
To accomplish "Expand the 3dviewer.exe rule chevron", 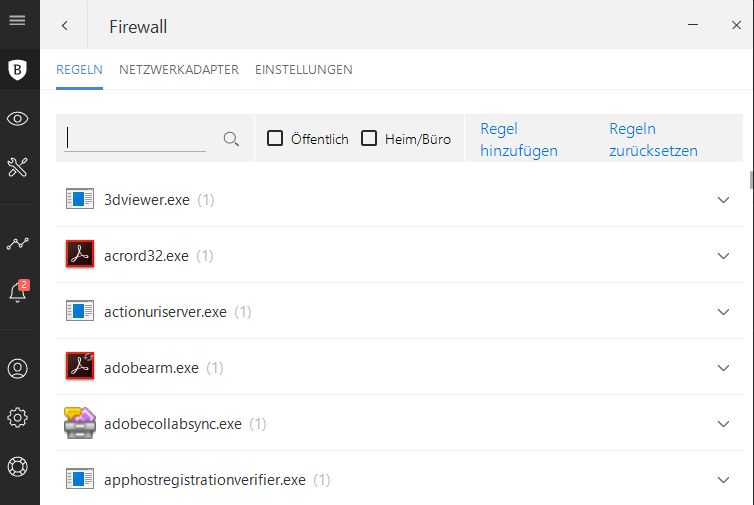I will coord(723,200).
